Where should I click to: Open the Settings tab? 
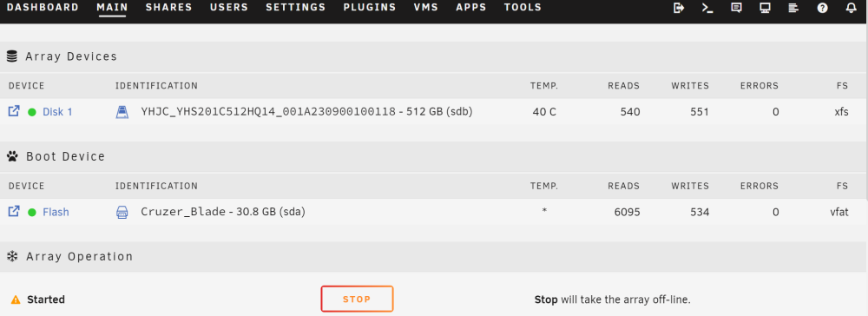pyautogui.click(x=296, y=8)
